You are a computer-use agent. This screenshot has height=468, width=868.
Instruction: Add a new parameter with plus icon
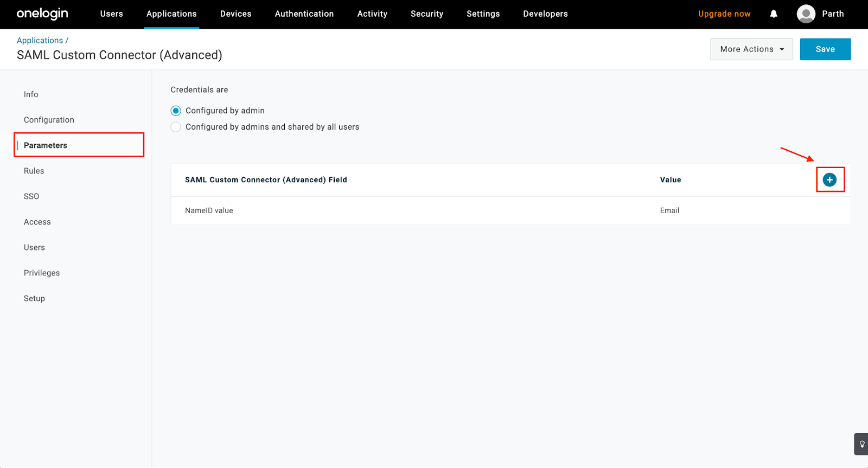[829, 180]
